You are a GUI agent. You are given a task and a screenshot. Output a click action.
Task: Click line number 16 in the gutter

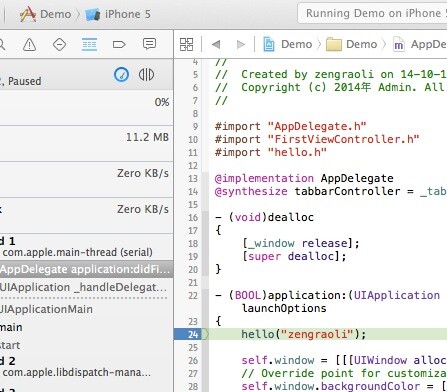pos(193,218)
